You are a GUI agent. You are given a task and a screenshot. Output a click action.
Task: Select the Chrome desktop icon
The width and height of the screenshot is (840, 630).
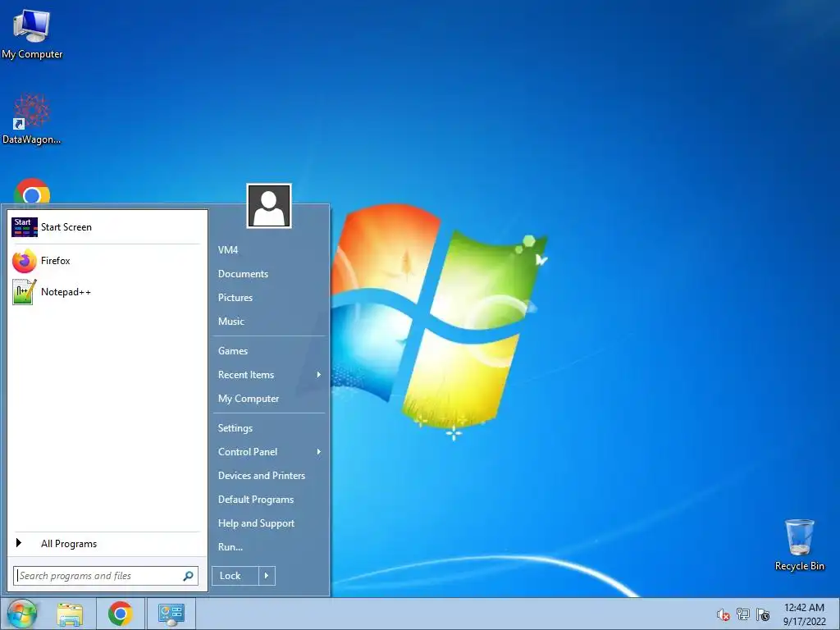click(32, 191)
